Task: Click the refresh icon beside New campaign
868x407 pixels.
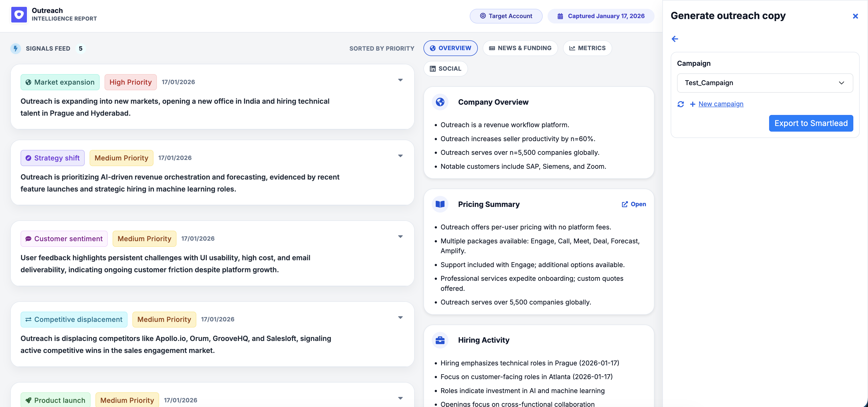Action: [681, 104]
